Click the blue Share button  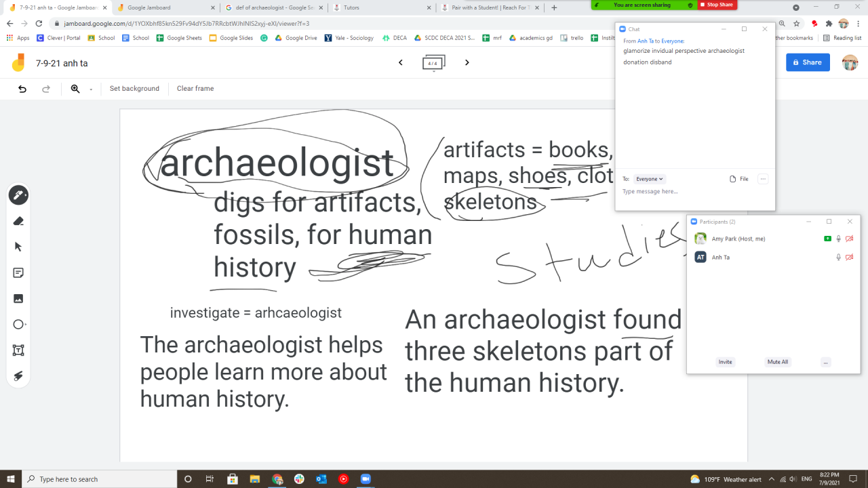pos(808,62)
